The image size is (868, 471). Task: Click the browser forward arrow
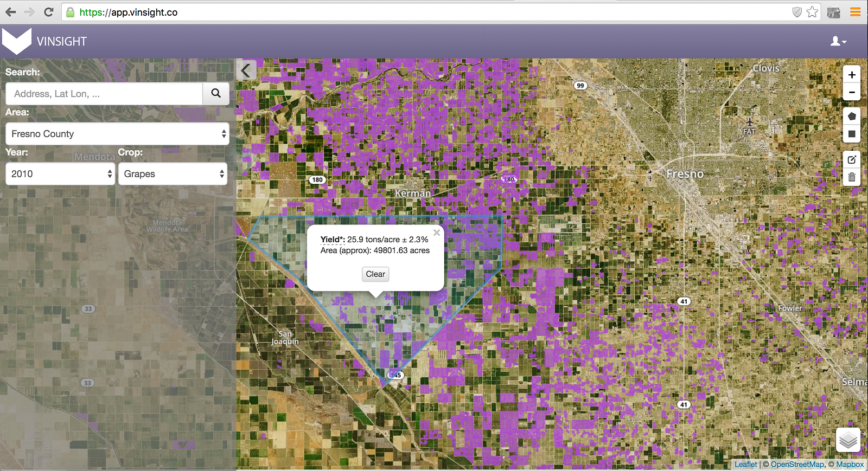29,12
